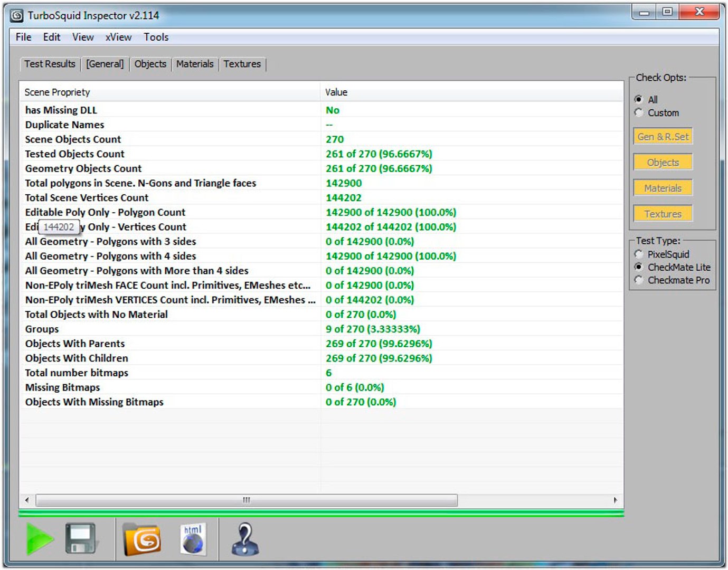
Task: Switch to the Objects tab
Action: (150, 64)
